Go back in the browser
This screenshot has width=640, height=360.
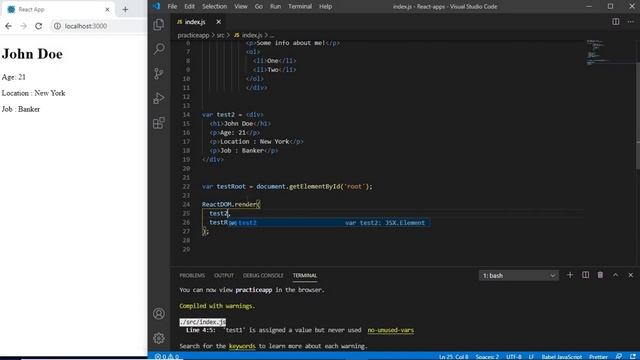[x=9, y=26]
